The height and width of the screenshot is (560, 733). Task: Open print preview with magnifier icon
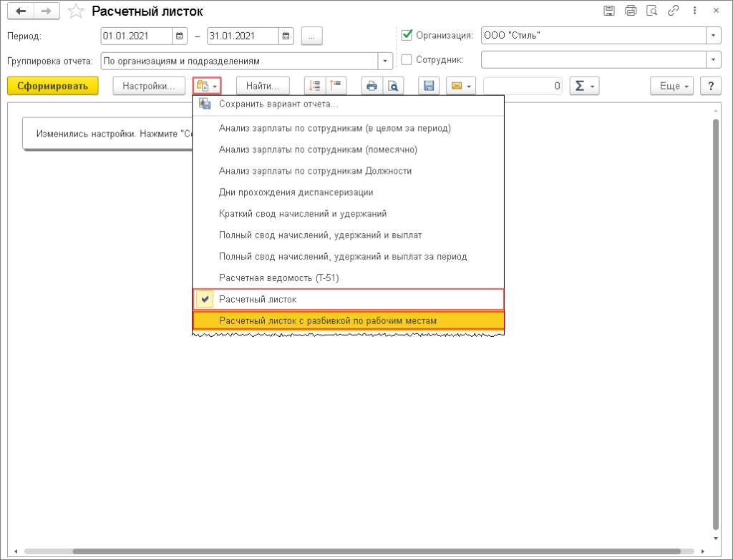pyautogui.click(x=393, y=86)
